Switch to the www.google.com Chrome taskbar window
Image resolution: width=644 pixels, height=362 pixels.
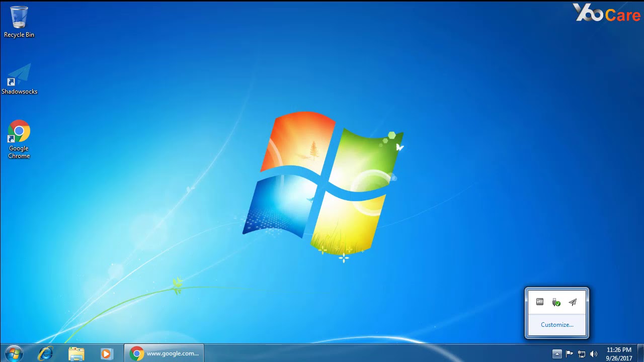pyautogui.click(x=164, y=353)
